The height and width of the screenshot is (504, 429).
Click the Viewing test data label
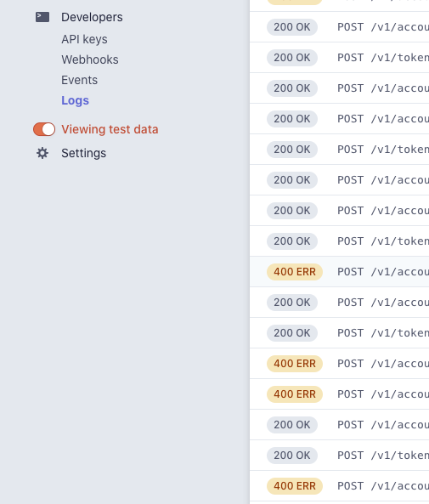click(110, 129)
